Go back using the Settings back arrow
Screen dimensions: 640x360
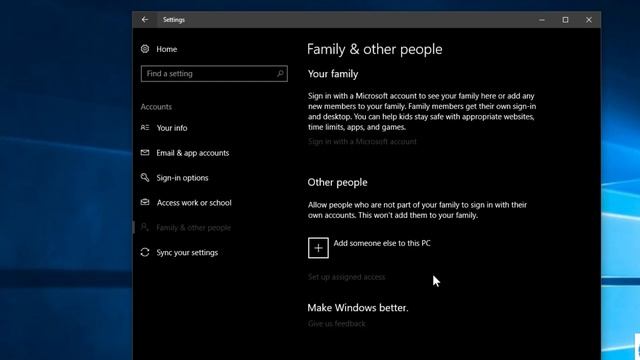pos(145,20)
